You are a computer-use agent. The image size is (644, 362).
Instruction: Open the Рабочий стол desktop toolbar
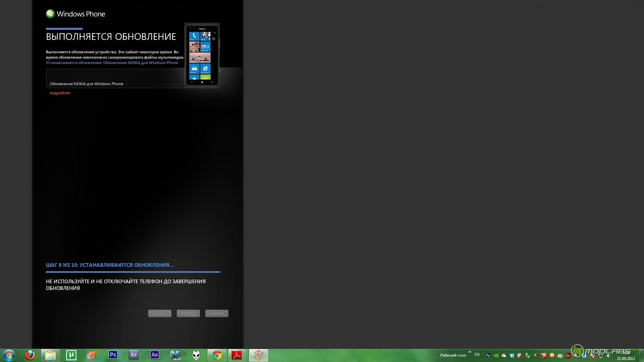(x=453, y=355)
